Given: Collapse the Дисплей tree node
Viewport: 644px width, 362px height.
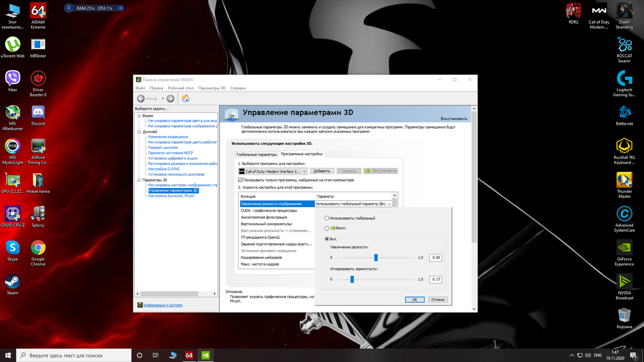Looking at the screenshot, I should (x=139, y=132).
